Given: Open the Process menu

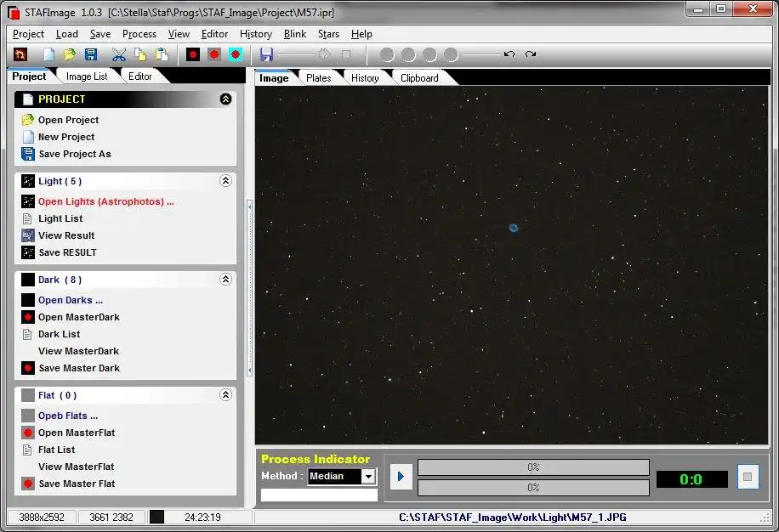Looking at the screenshot, I should tap(139, 34).
